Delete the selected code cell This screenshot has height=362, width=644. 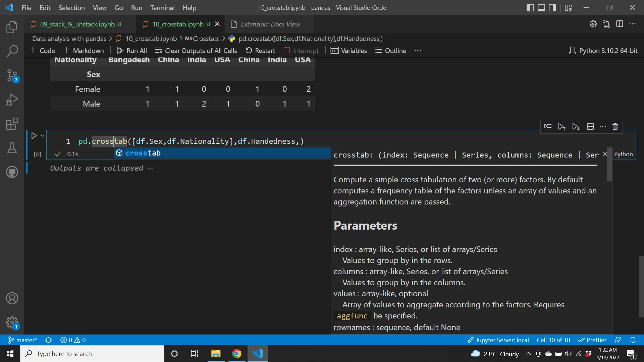click(x=615, y=127)
